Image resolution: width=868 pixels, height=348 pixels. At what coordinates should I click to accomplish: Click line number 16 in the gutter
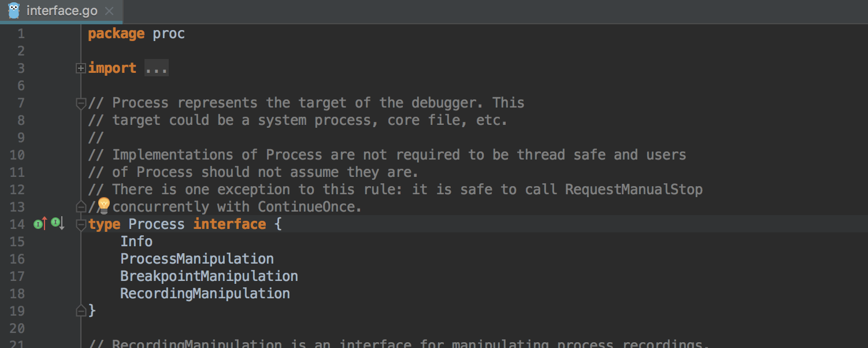point(17,259)
